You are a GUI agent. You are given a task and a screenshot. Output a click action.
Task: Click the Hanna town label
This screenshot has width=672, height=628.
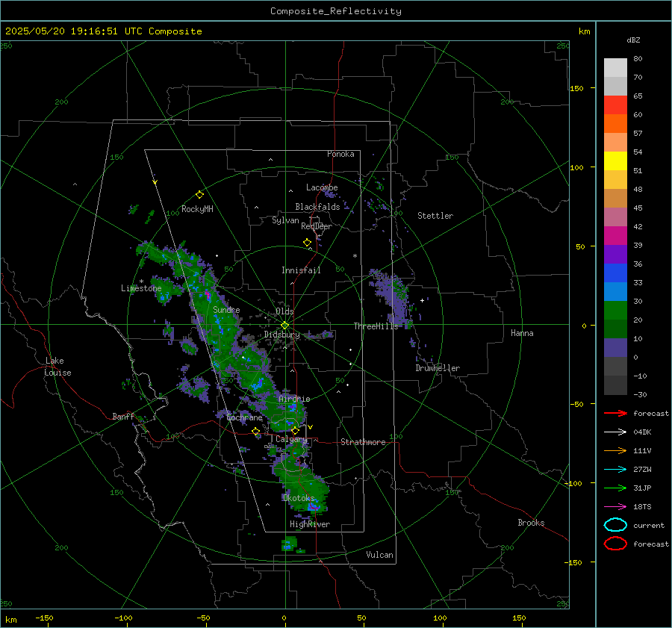522,332
